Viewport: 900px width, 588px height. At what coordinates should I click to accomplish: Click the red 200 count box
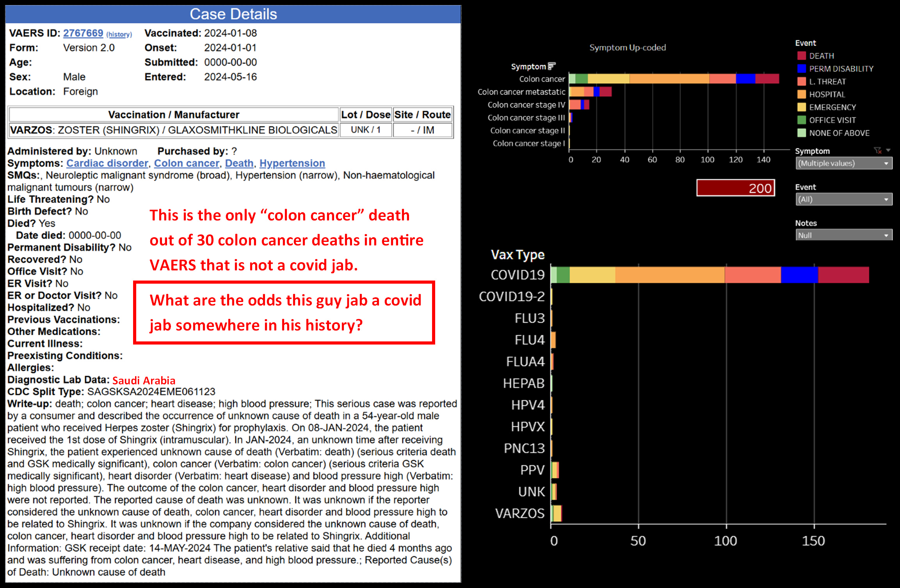click(735, 188)
